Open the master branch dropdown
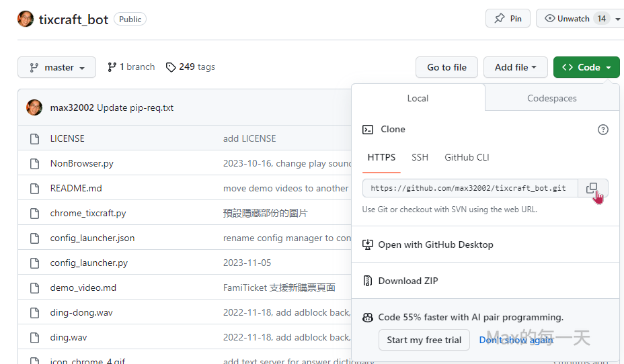Viewport: 624px width, 364px height. tap(56, 67)
